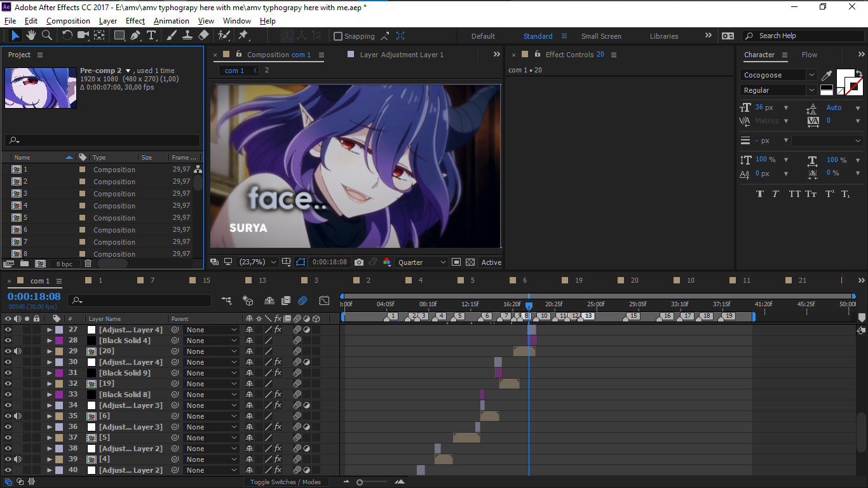Open Parent dropdown for layer 28
Viewport: 868px width, 488px height.
211,341
